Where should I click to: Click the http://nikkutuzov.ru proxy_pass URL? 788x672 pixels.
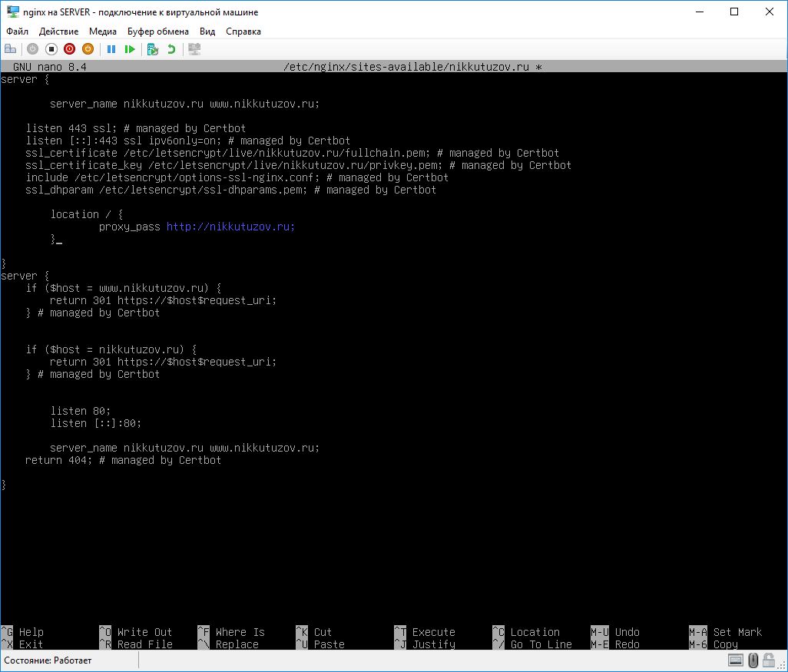[230, 227]
